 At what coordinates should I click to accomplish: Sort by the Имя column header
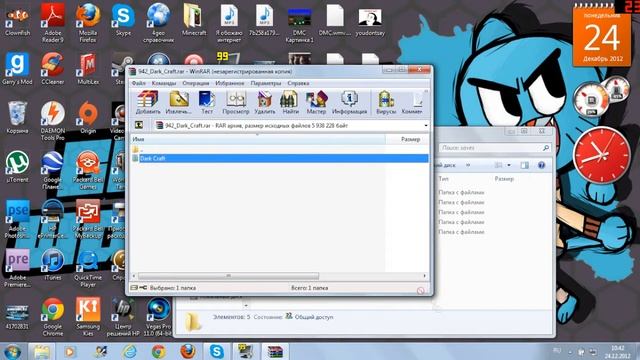pos(258,139)
